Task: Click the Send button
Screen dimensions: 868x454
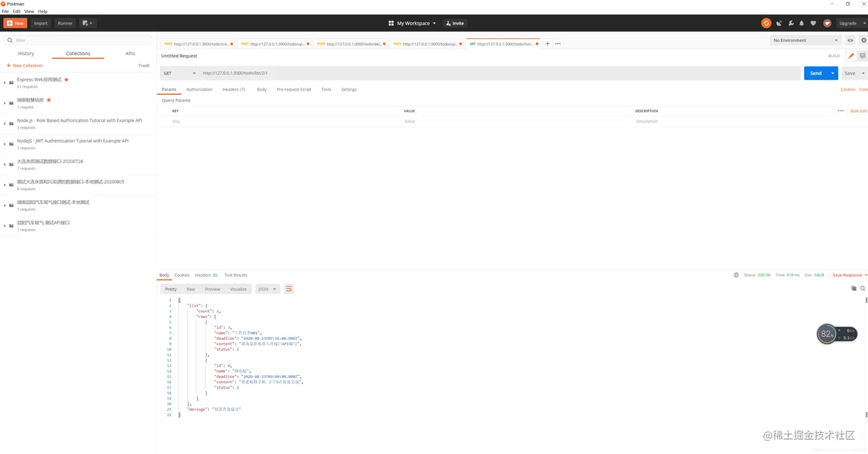Action: (x=816, y=73)
